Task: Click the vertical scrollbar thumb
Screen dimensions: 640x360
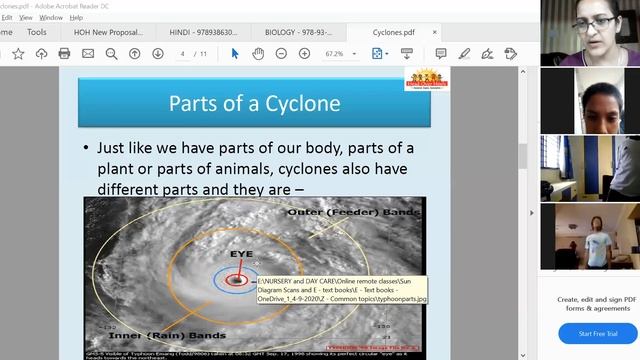Action: pyautogui.click(x=523, y=156)
